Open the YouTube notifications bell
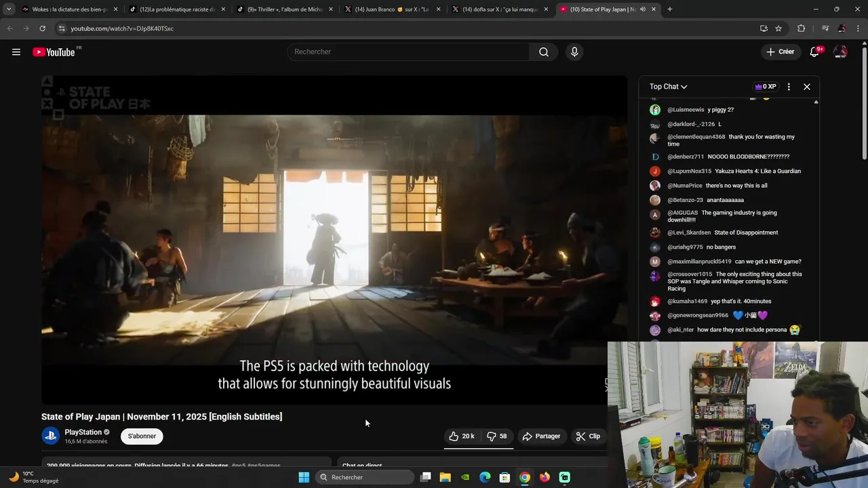The width and height of the screenshot is (868, 488). click(x=815, y=52)
